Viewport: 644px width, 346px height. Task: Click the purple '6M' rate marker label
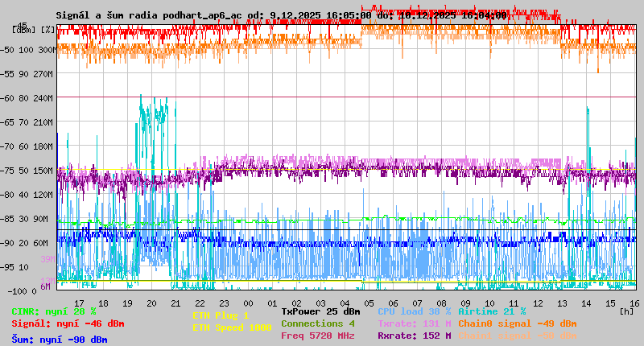click(46, 286)
